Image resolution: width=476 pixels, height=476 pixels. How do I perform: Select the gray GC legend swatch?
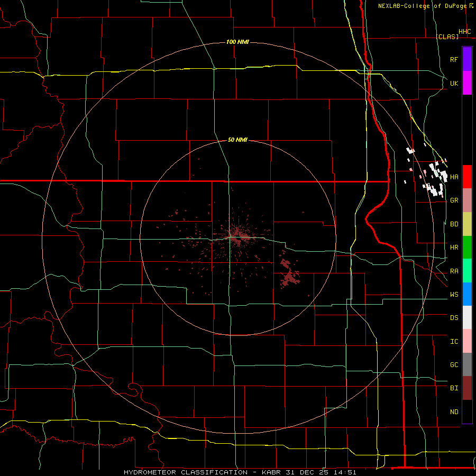467,364
